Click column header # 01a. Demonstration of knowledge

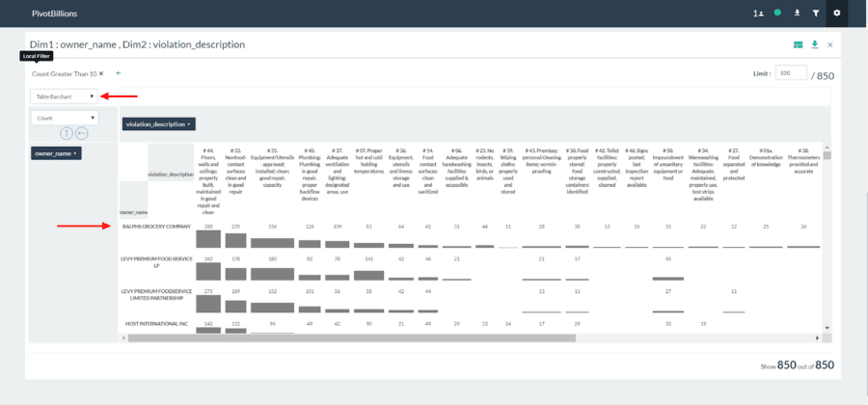pos(766,157)
